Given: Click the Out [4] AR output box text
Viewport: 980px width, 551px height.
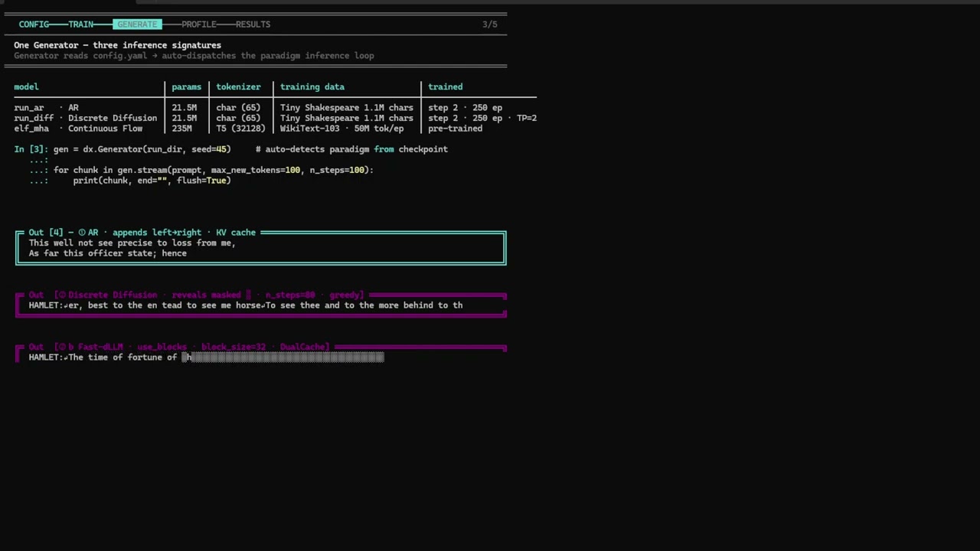Looking at the screenshot, I should [x=132, y=248].
